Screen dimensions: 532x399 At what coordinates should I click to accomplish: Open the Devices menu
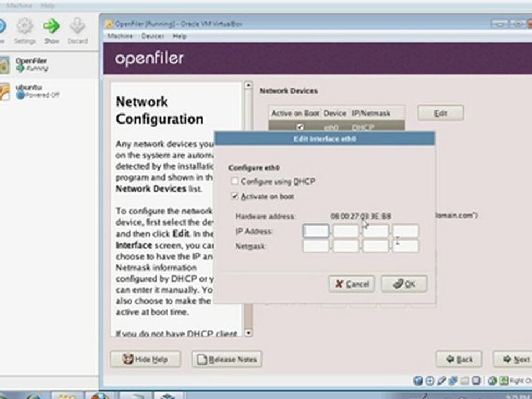tap(153, 36)
